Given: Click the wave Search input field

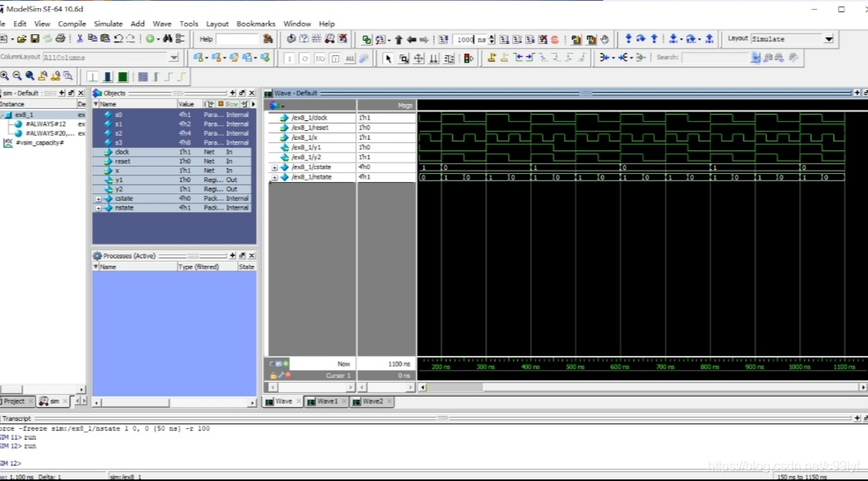Looking at the screenshot, I should pos(715,58).
